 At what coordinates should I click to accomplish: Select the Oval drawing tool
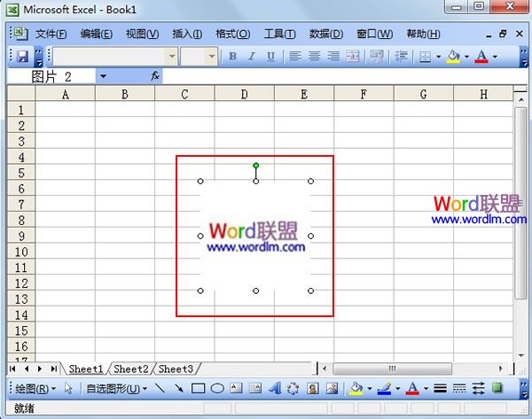(217, 389)
